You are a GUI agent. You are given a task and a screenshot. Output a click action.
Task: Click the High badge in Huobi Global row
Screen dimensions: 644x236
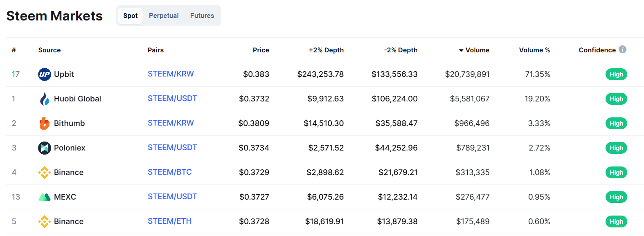point(616,99)
